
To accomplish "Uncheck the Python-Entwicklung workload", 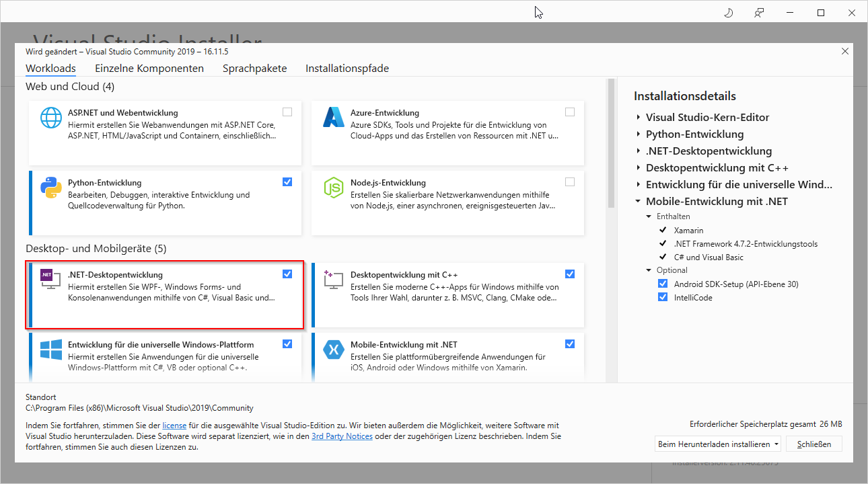I will (x=287, y=182).
